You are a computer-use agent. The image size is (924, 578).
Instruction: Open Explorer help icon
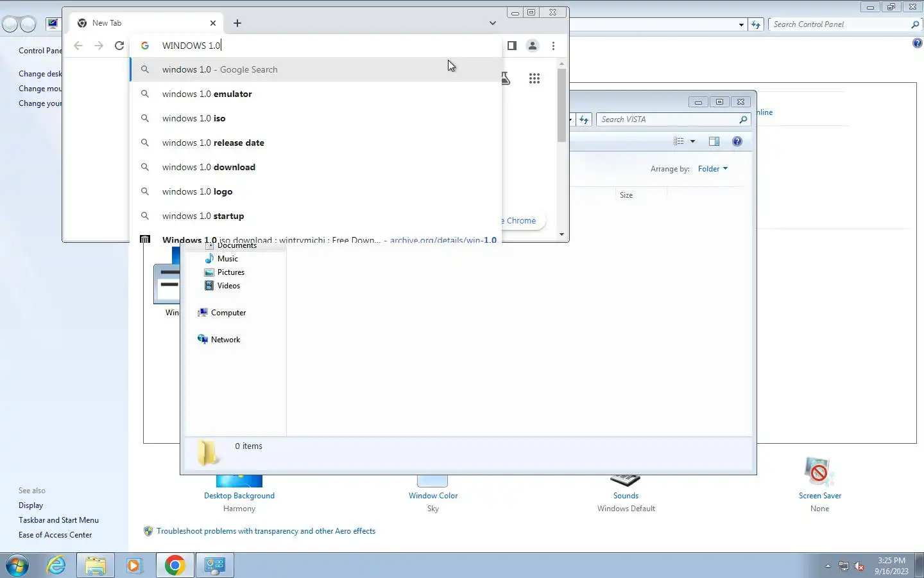(737, 141)
